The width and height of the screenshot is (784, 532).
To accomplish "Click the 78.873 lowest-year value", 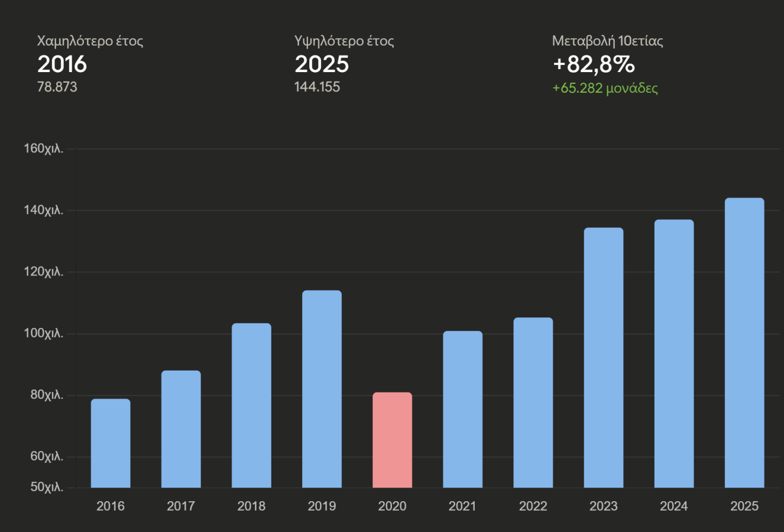I will (57, 87).
